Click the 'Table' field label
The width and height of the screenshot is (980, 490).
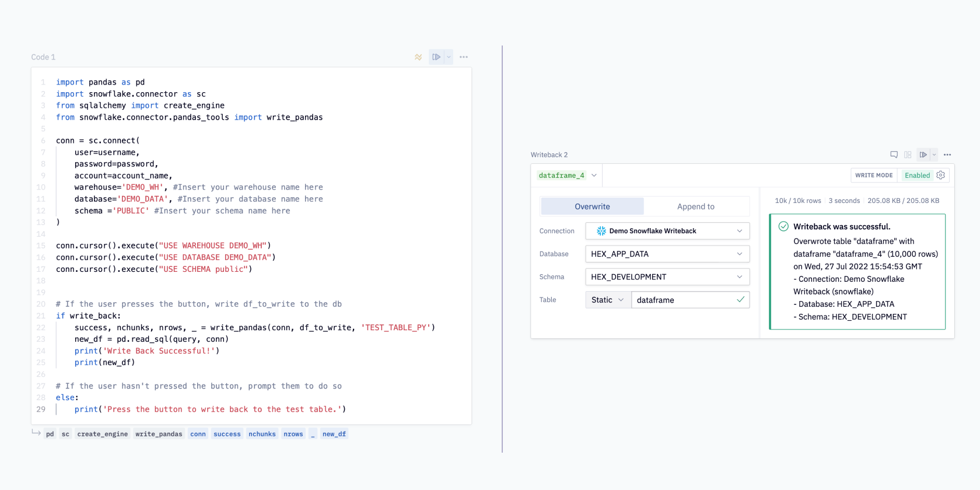(548, 300)
